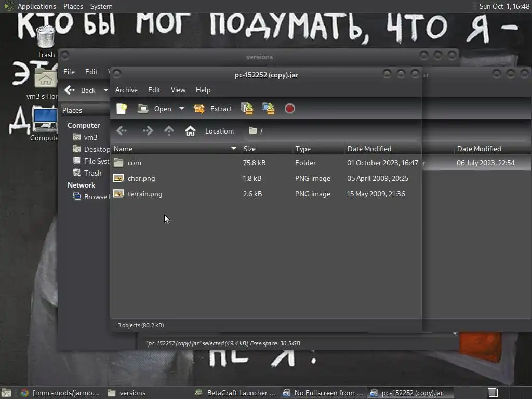Create a new archive with toolbar icon
The image size is (532, 399).
click(122, 109)
